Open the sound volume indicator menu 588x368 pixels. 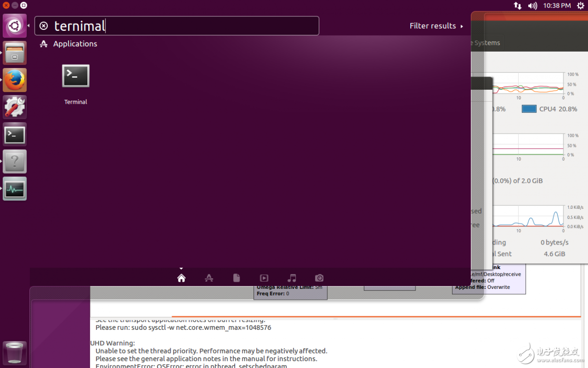533,6
